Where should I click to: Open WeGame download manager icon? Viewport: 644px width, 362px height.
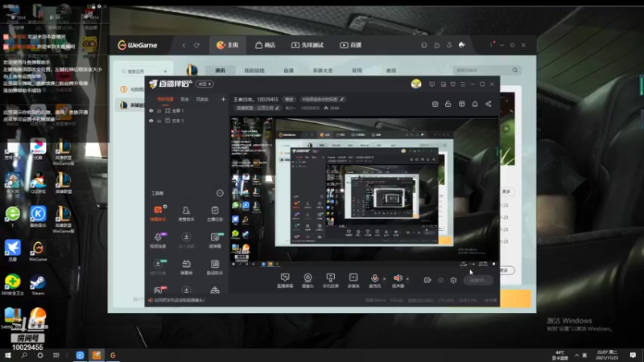(x=449, y=45)
